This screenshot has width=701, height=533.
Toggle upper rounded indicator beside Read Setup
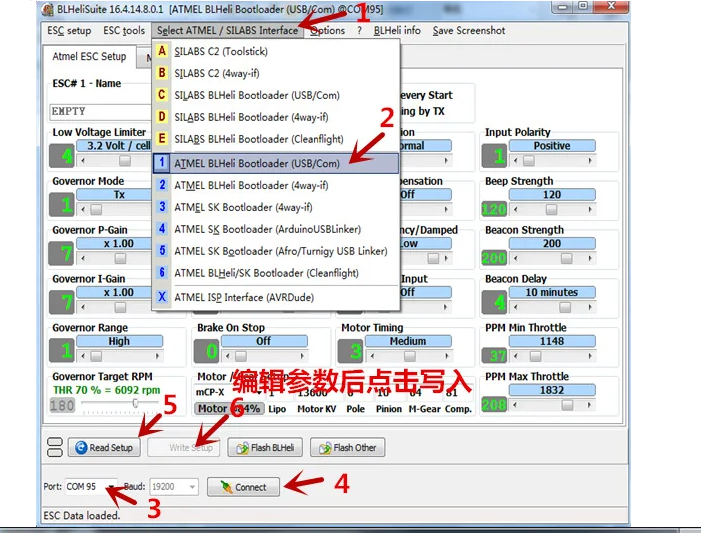click(x=55, y=442)
